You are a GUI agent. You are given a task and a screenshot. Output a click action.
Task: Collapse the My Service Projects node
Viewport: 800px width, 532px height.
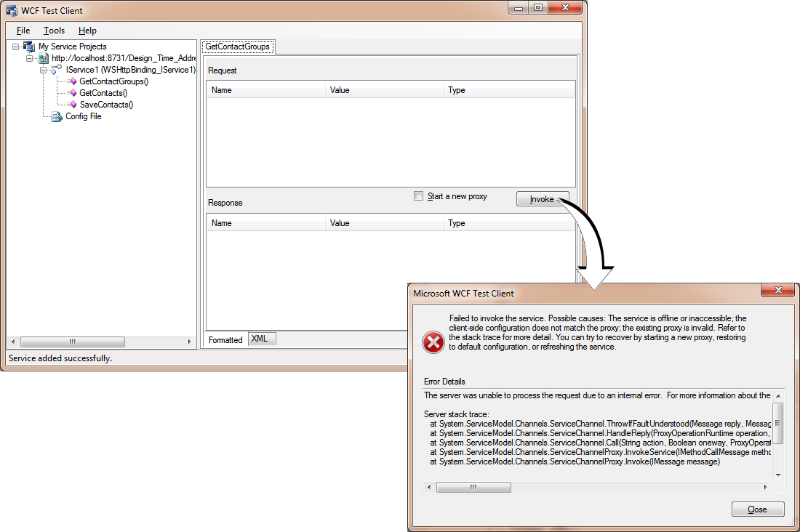pyautogui.click(x=16, y=47)
